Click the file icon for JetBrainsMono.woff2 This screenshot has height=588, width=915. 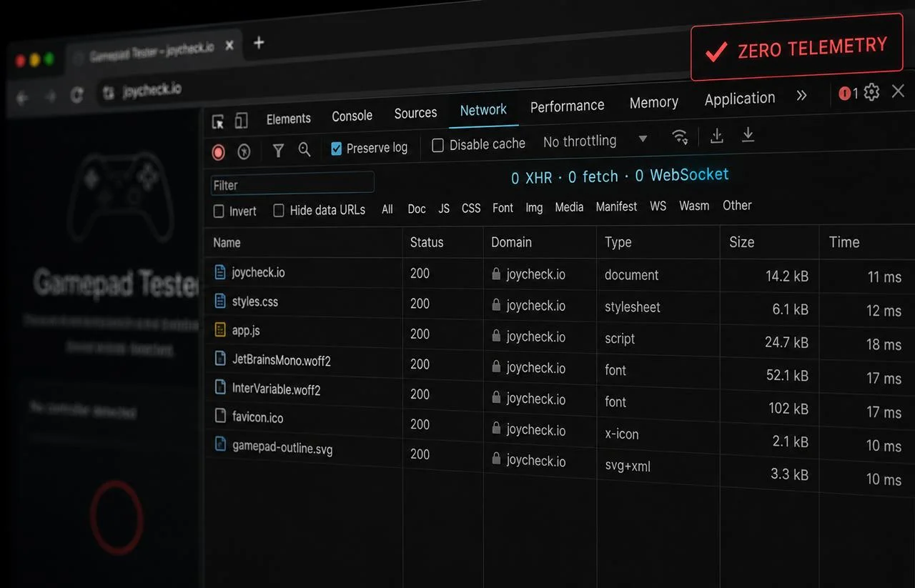click(x=220, y=358)
